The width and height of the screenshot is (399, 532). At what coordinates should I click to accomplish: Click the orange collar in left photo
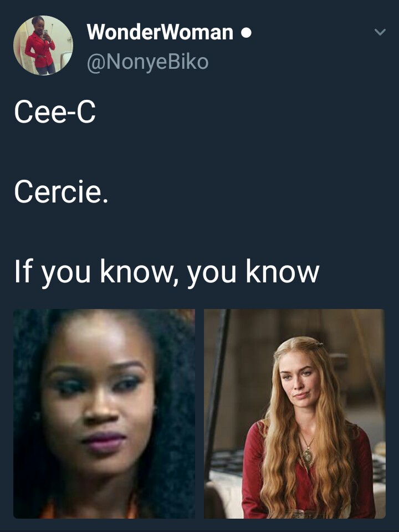(x=51, y=510)
